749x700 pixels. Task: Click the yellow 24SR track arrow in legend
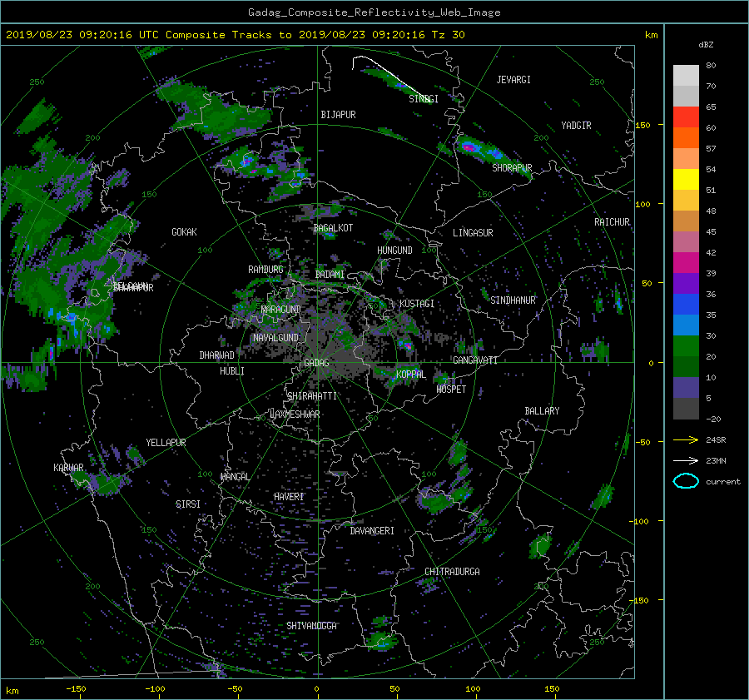coord(686,439)
